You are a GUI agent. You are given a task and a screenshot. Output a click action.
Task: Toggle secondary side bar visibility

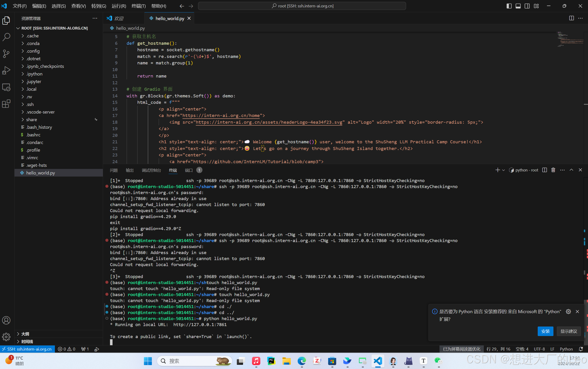527,6
